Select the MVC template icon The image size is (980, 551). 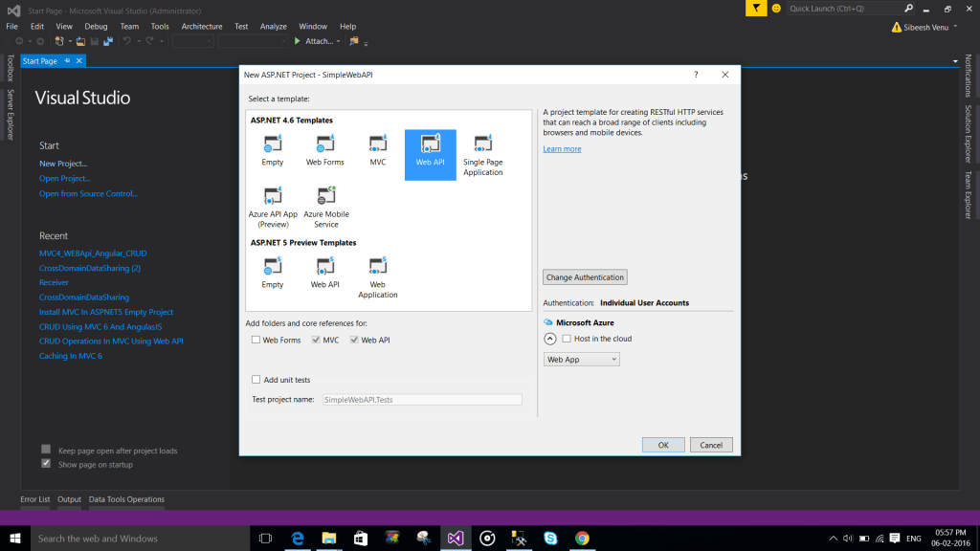point(378,144)
